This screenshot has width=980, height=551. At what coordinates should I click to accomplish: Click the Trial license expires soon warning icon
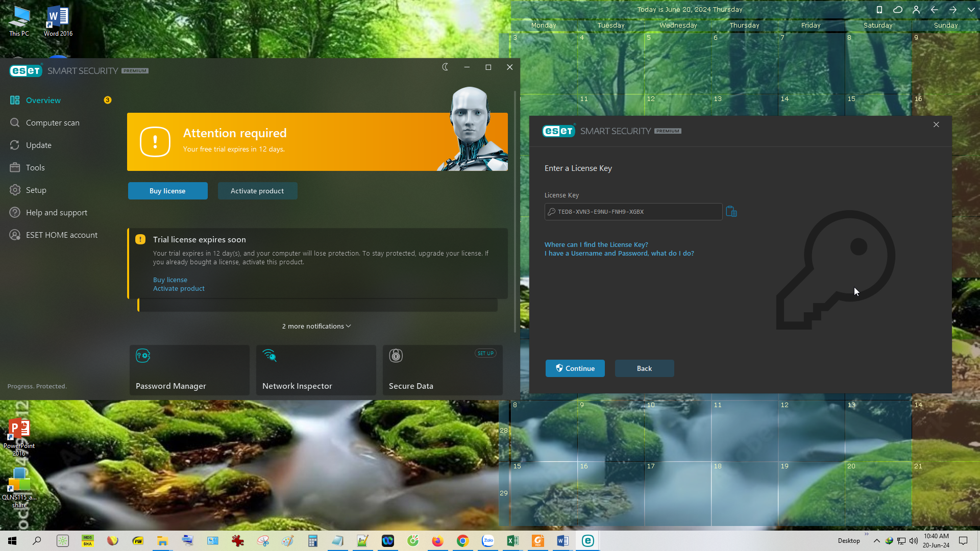(140, 239)
